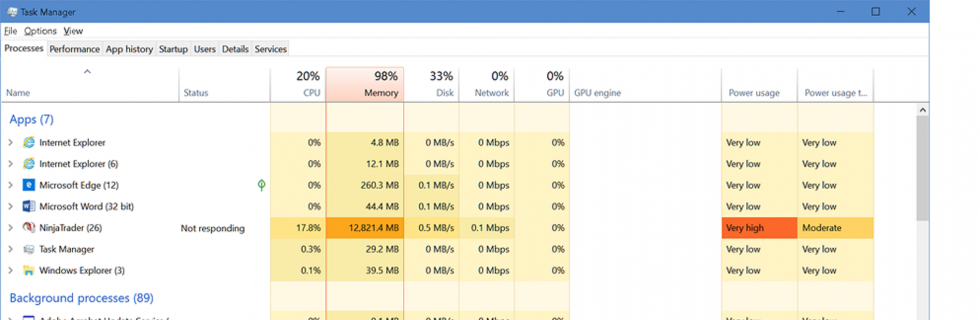
Task: Expand the Task Manager process row
Action: click(10, 249)
